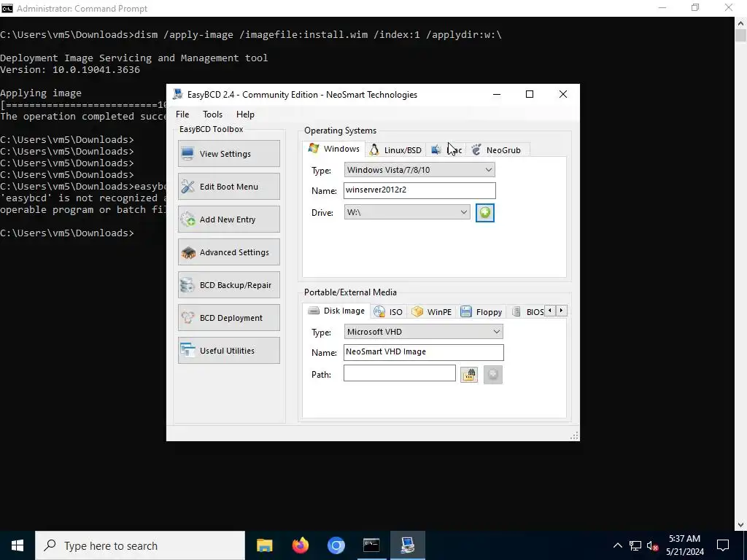Open the EasyBCD Help menu
The image size is (747, 560).
(245, 114)
